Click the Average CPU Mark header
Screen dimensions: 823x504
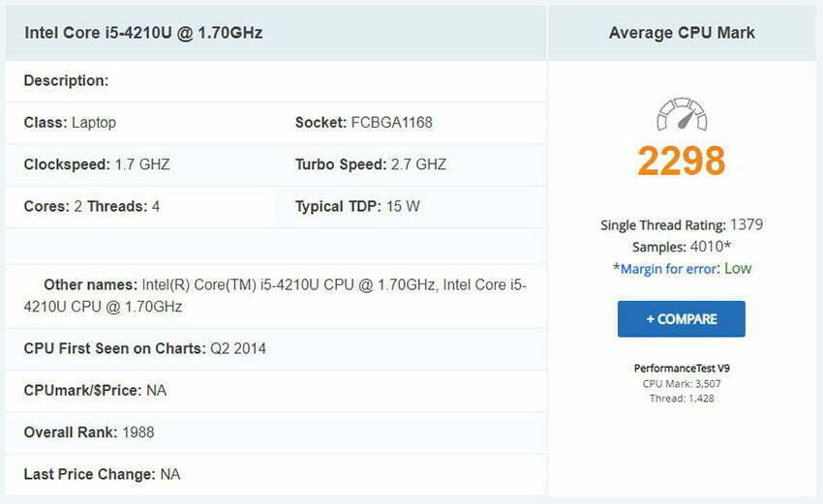682,33
